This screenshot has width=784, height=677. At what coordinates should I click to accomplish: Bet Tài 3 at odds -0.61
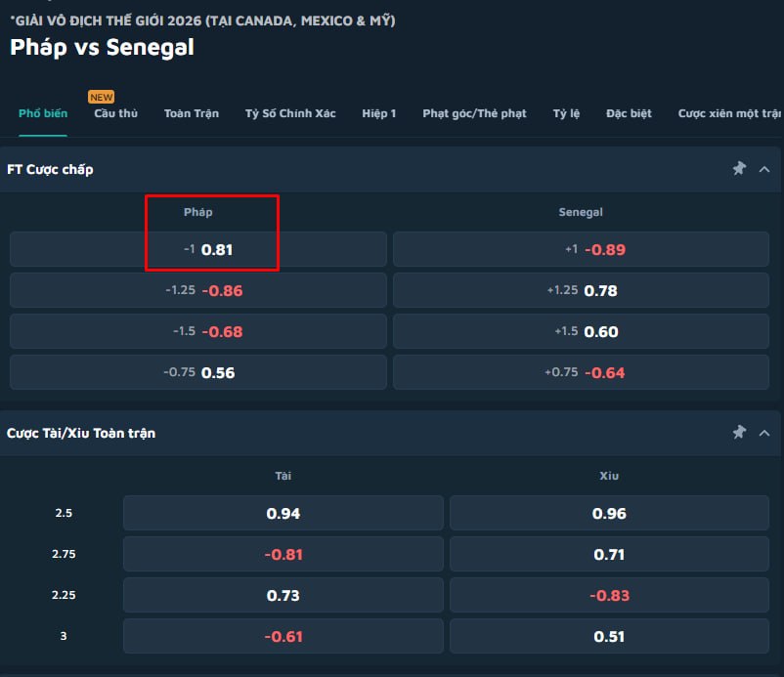coord(283,636)
